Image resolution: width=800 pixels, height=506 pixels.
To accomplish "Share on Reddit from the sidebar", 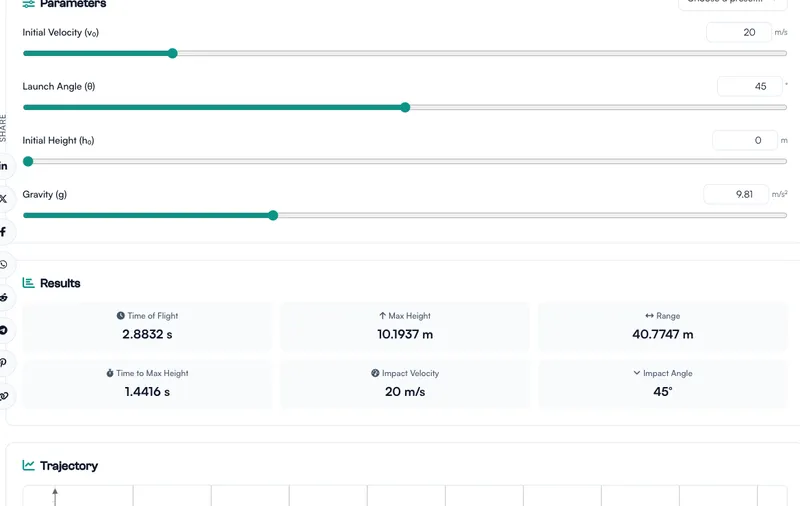I will point(4,298).
